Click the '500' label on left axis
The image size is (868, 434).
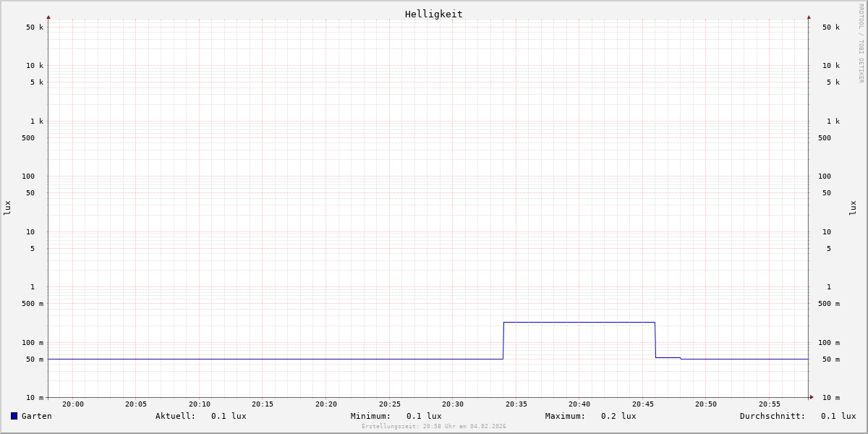click(x=28, y=138)
